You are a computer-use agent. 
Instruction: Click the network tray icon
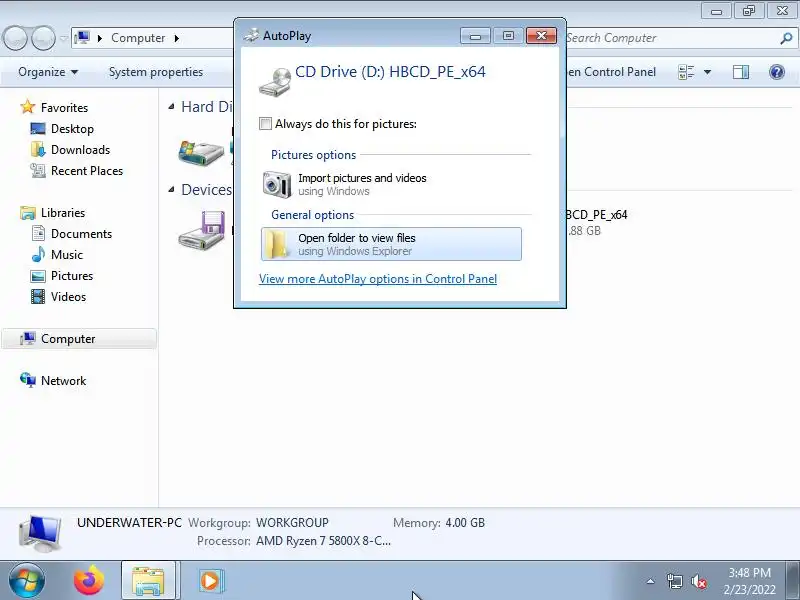(674, 581)
